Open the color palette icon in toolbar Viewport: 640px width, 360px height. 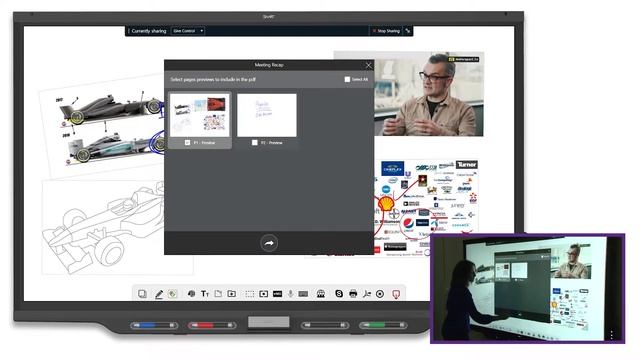pyautogui.click(x=191, y=294)
